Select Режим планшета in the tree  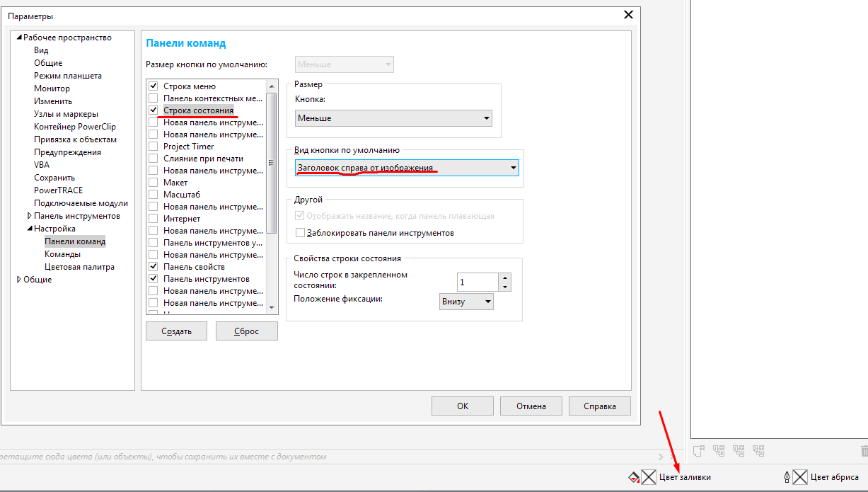click(68, 76)
